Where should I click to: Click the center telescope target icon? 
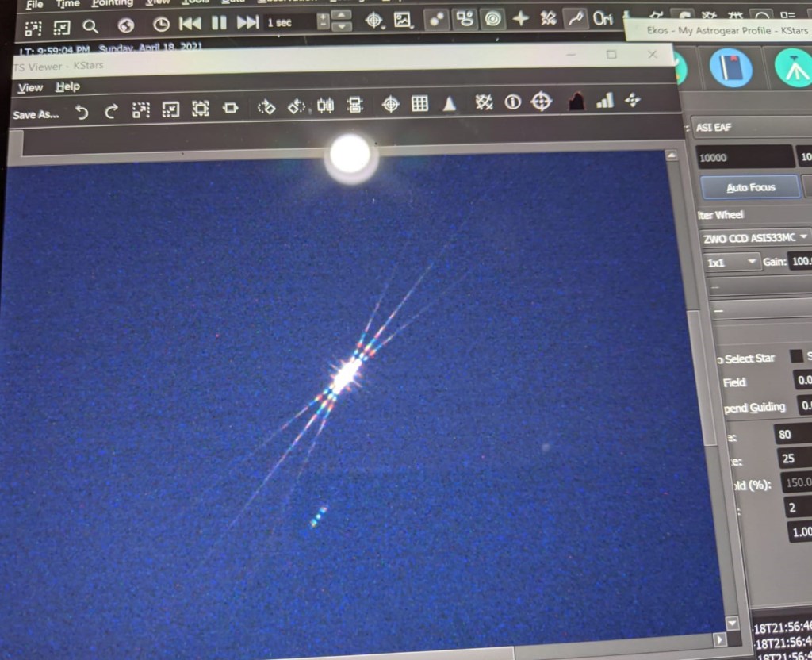pos(541,102)
